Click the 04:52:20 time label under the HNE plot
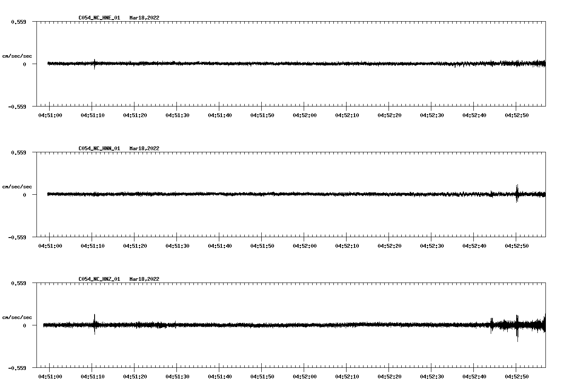 [x=389, y=115]
